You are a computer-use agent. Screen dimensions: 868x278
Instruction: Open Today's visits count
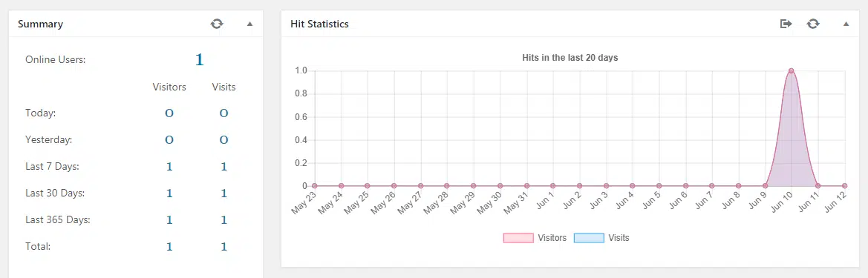click(223, 113)
